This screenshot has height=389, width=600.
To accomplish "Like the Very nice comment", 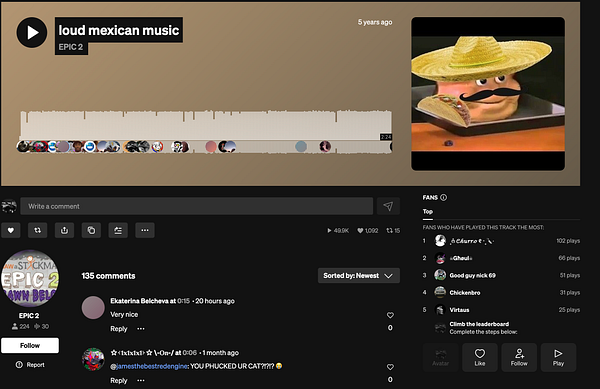I will pyautogui.click(x=390, y=315).
